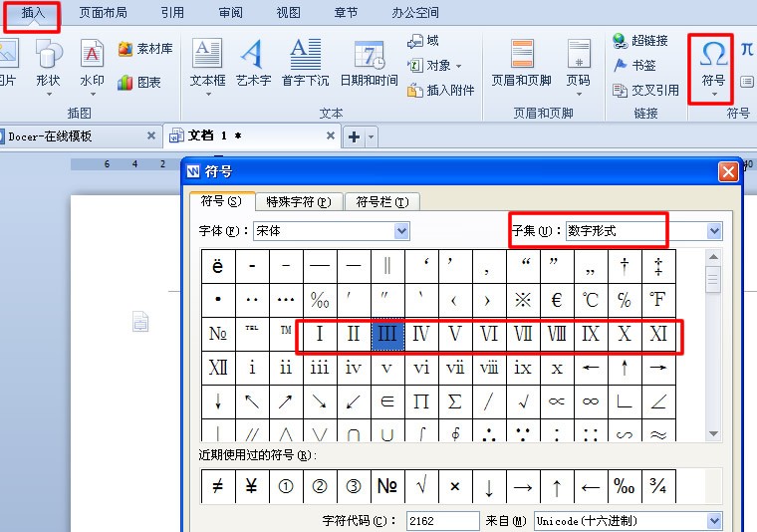
Task: Select the ℃ Celsius symbol
Action: [x=591, y=300]
